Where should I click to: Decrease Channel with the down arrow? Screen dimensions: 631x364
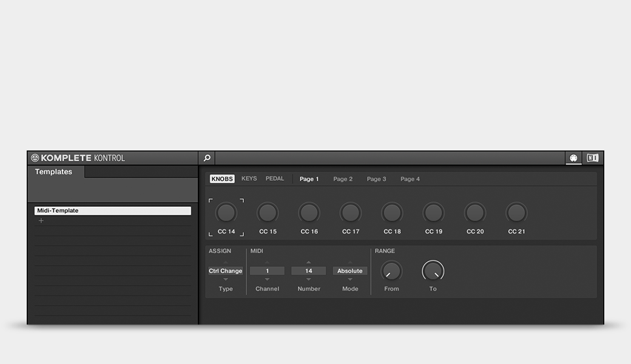[x=267, y=279]
